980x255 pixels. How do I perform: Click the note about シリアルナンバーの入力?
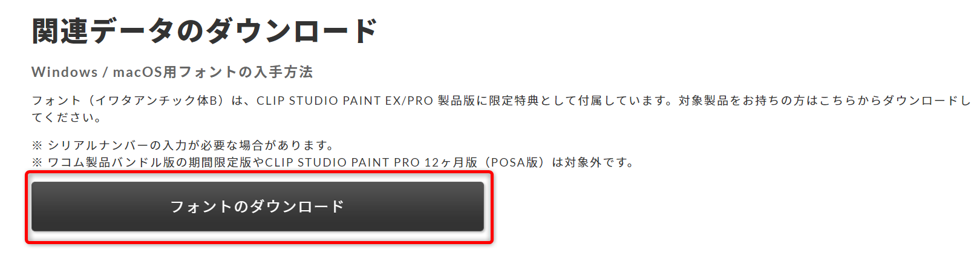pos(183,145)
